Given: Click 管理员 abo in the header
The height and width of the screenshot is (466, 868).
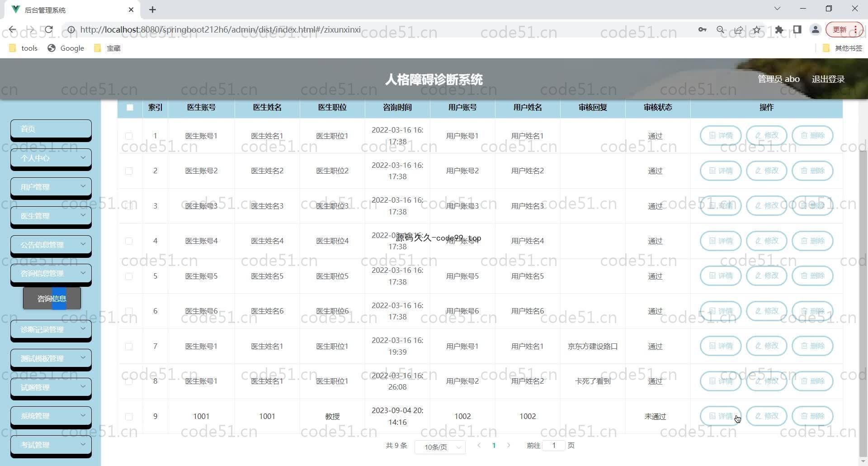Looking at the screenshot, I should pos(778,79).
